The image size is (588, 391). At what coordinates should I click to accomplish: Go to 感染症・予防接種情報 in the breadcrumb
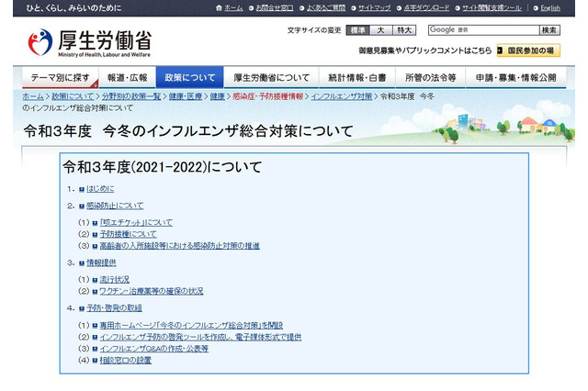[267, 96]
